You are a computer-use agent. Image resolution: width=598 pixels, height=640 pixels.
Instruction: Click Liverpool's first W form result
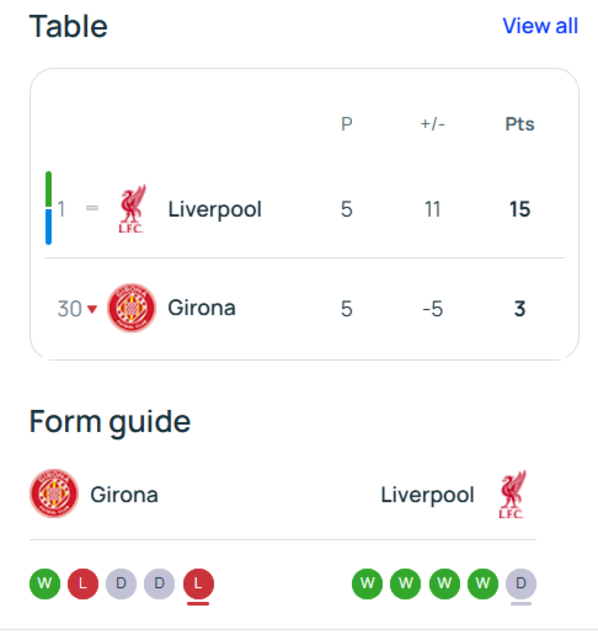coord(367,584)
